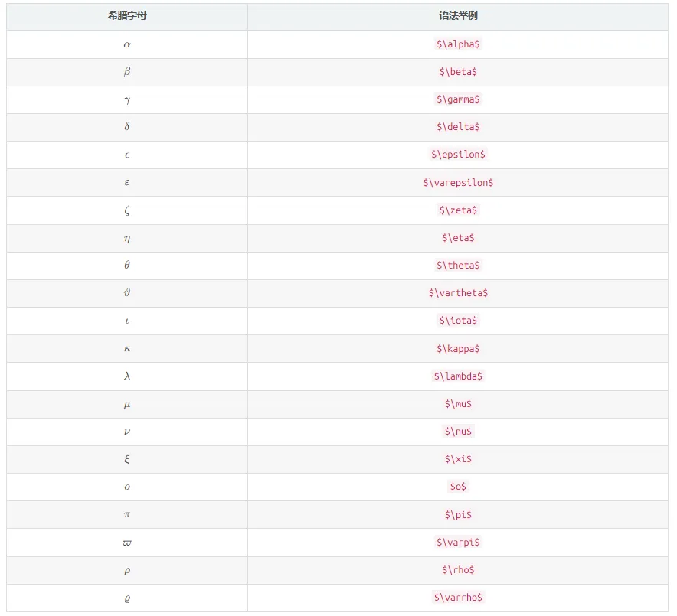Click the $\vartheta$ code snippet

pos(458,293)
